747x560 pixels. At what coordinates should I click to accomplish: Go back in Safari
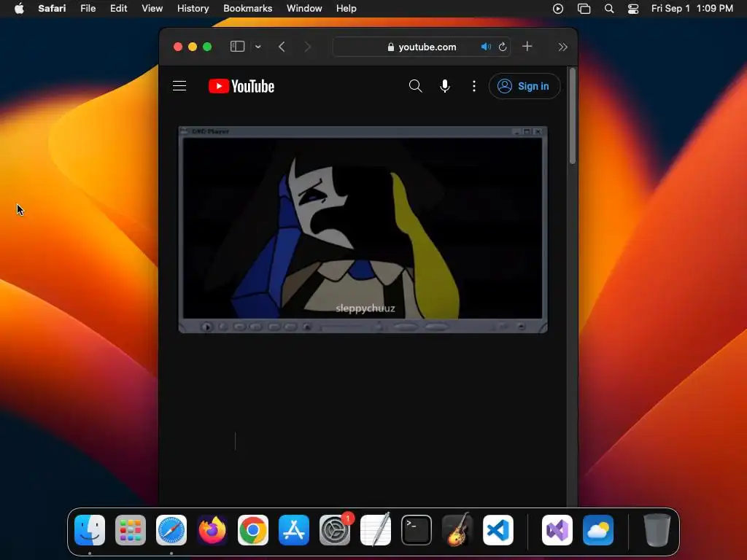point(282,47)
